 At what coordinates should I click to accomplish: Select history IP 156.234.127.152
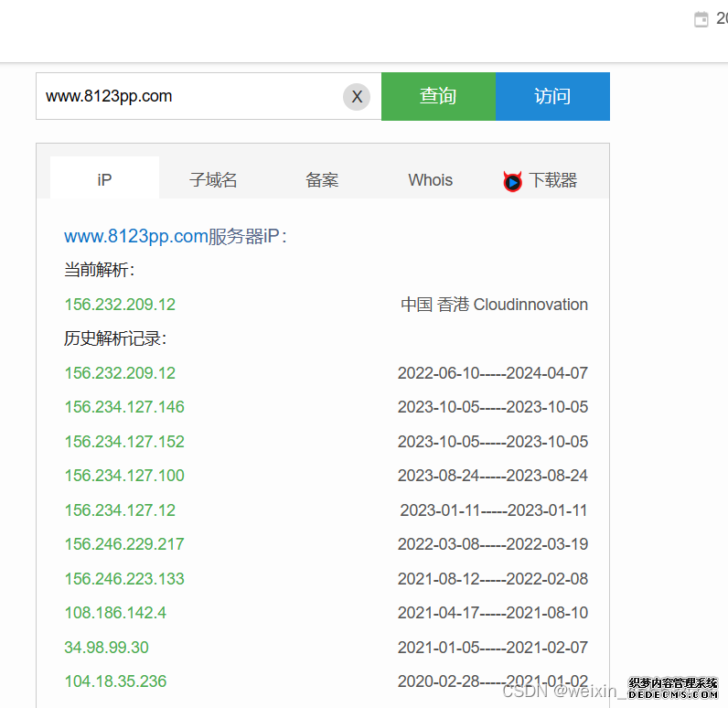(x=124, y=442)
